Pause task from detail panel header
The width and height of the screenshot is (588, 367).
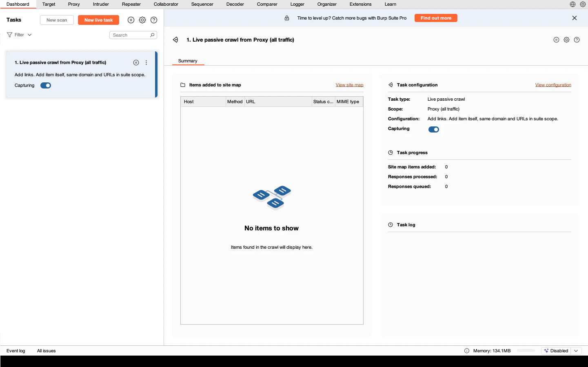(x=556, y=40)
